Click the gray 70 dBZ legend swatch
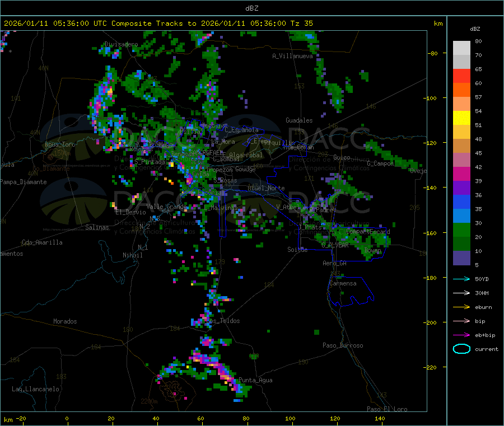 coord(461,62)
